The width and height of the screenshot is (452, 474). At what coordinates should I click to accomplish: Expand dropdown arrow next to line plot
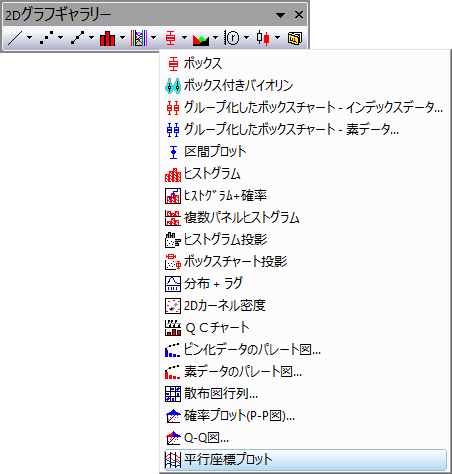click(x=30, y=38)
